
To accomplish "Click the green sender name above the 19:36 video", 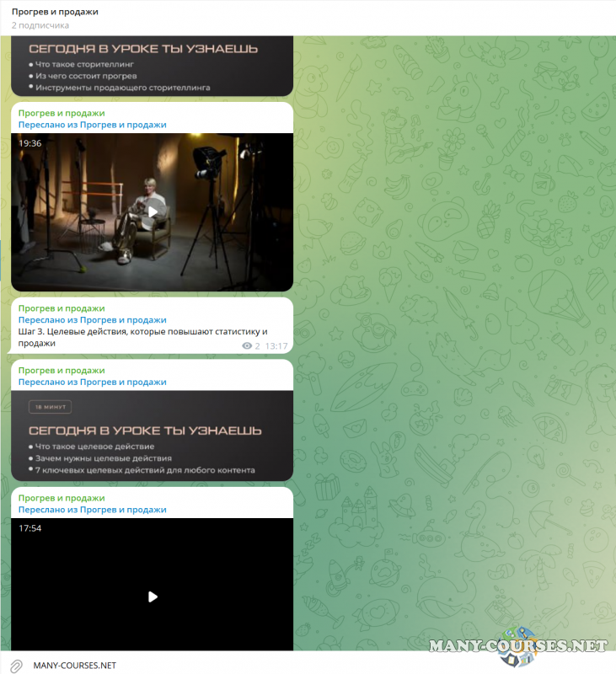I will [62, 113].
